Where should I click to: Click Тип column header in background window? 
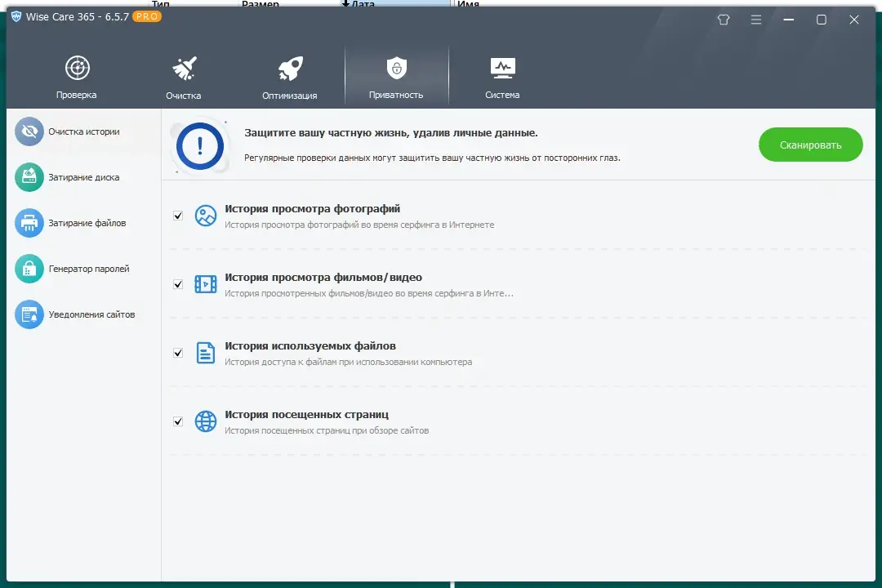pos(161,3)
